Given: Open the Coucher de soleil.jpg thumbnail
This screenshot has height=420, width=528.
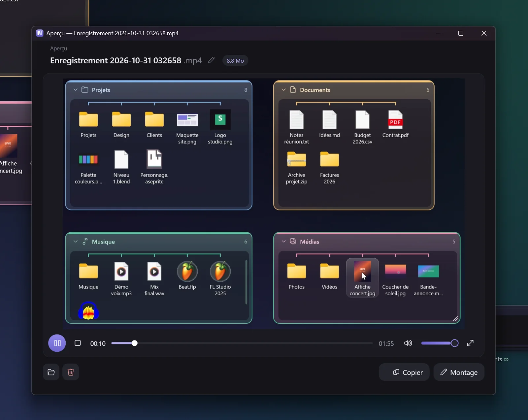Looking at the screenshot, I should coord(395,271).
